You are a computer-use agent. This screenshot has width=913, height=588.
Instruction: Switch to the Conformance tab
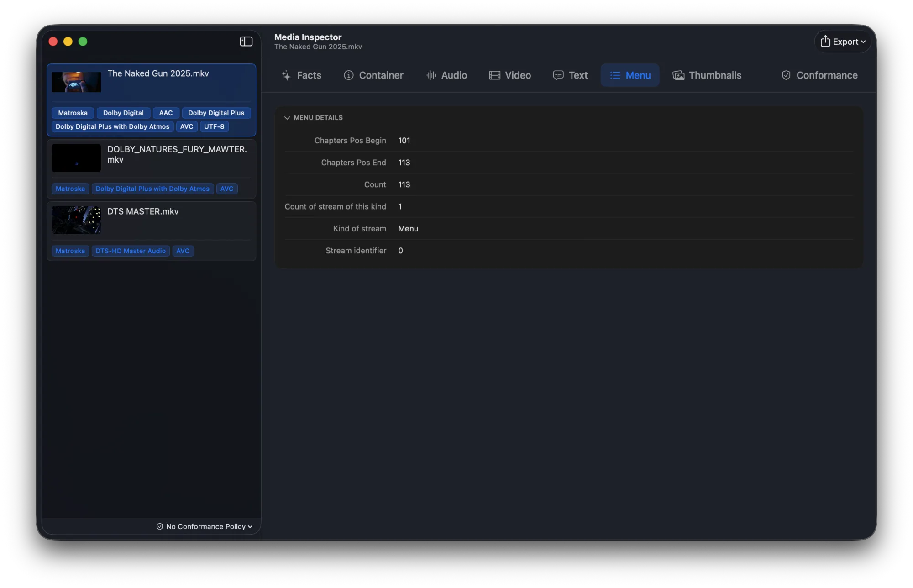click(x=819, y=75)
